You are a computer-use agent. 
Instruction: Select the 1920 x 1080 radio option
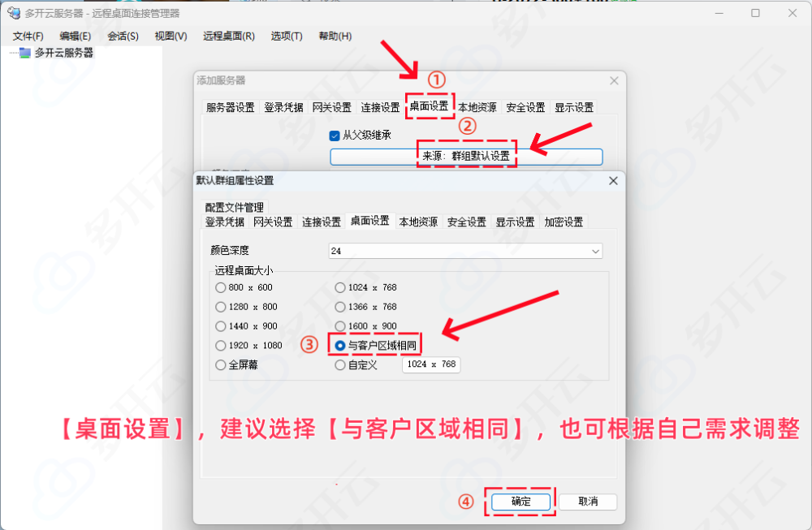click(221, 345)
